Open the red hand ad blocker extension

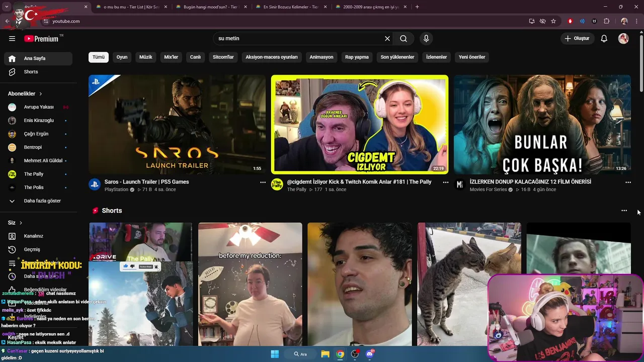[x=570, y=21]
